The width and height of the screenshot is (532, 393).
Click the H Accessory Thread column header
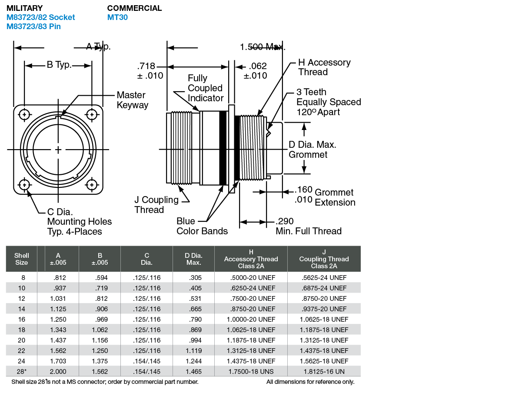tap(251, 259)
